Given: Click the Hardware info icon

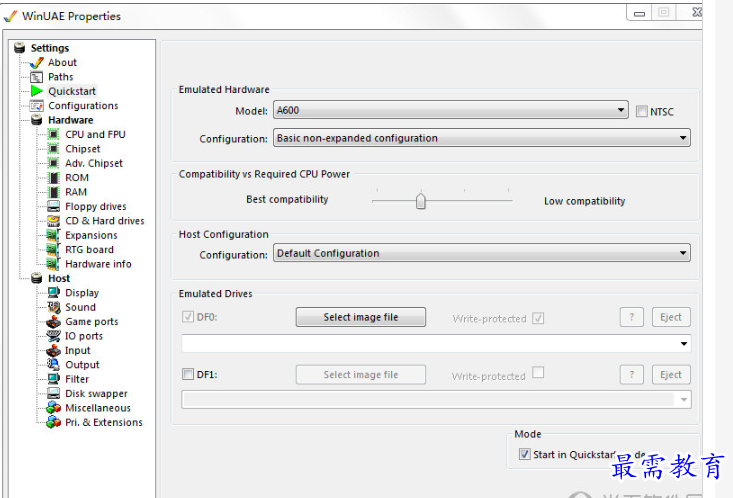Looking at the screenshot, I should point(53,264).
